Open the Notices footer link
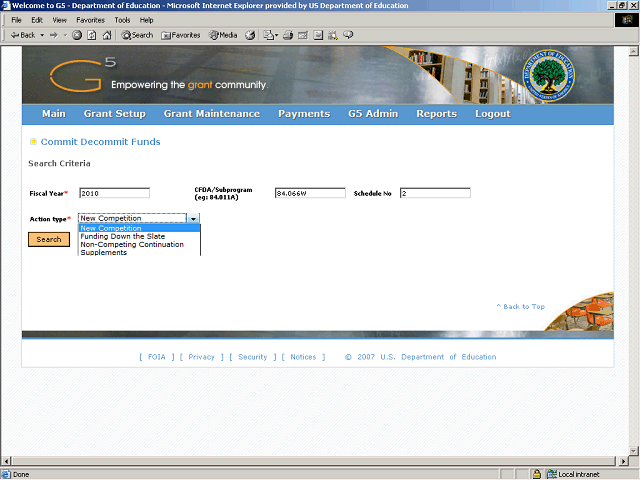 303,357
